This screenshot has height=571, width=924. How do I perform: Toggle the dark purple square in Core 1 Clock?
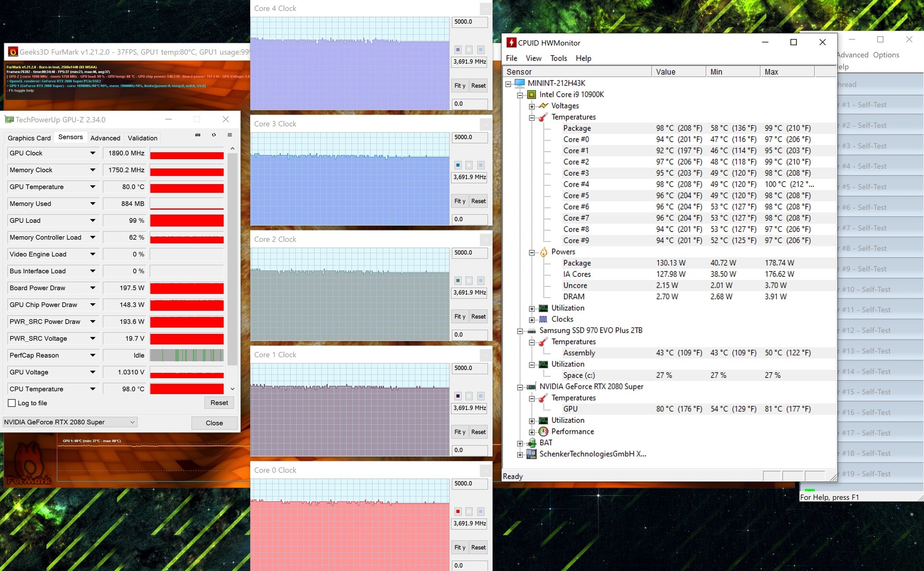(458, 396)
